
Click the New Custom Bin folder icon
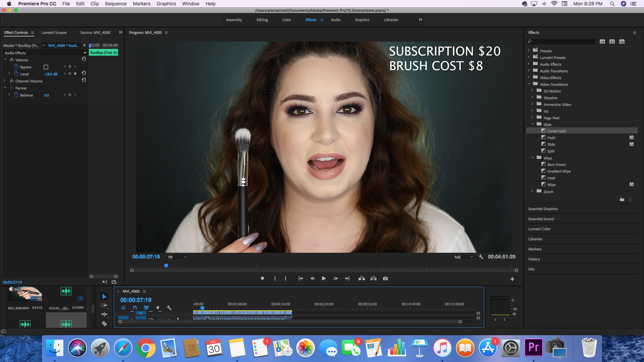click(622, 199)
